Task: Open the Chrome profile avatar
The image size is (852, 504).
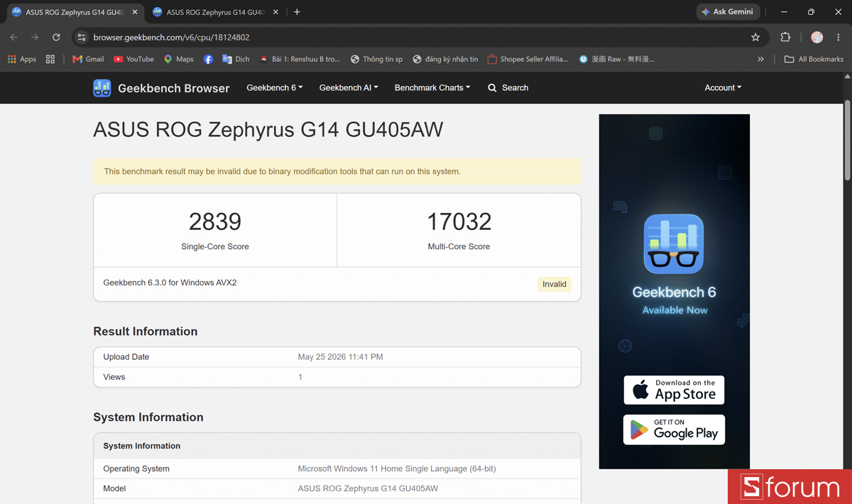Action: tap(817, 37)
